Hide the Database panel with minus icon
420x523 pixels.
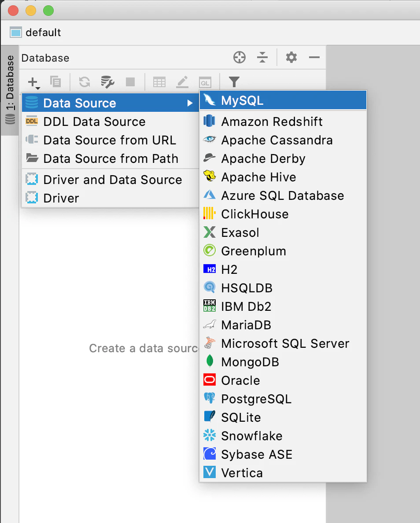[314, 57]
